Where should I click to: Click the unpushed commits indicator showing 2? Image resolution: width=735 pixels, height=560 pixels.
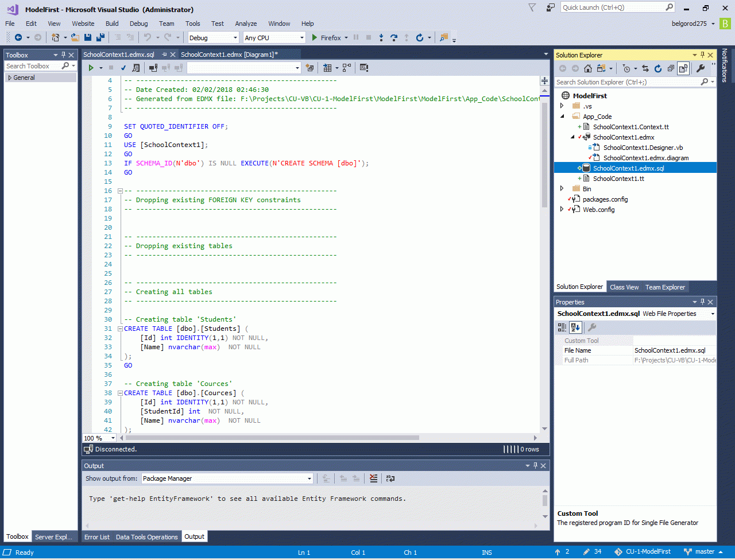(x=562, y=552)
